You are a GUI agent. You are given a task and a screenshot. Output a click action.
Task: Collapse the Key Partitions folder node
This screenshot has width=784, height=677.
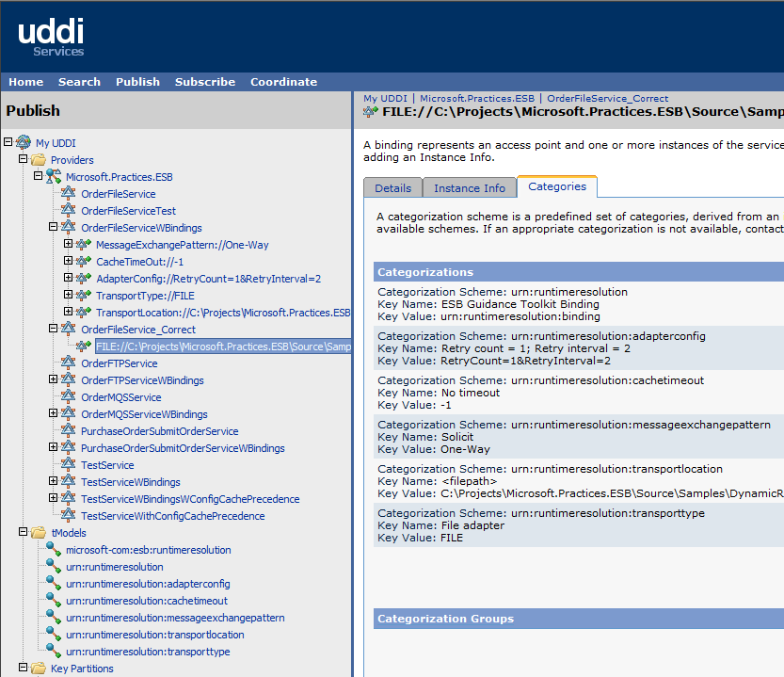click(23, 667)
